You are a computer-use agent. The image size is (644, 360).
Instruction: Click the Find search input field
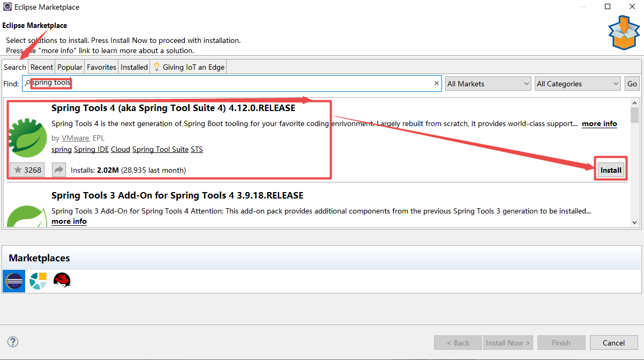[232, 83]
